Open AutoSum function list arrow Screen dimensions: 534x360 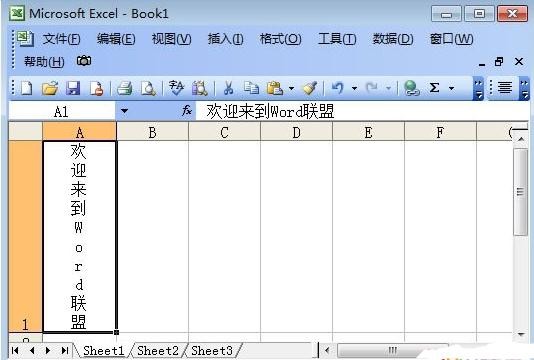452,89
